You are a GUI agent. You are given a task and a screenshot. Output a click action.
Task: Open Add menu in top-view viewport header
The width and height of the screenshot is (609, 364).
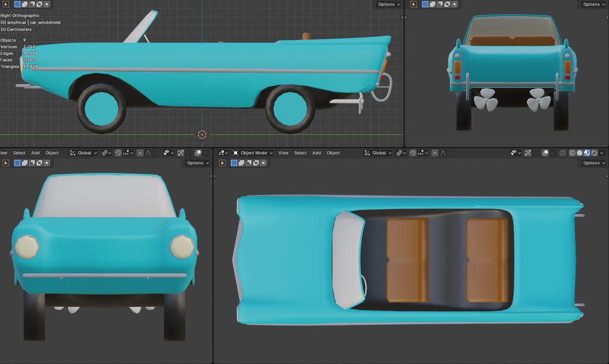click(316, 153)
